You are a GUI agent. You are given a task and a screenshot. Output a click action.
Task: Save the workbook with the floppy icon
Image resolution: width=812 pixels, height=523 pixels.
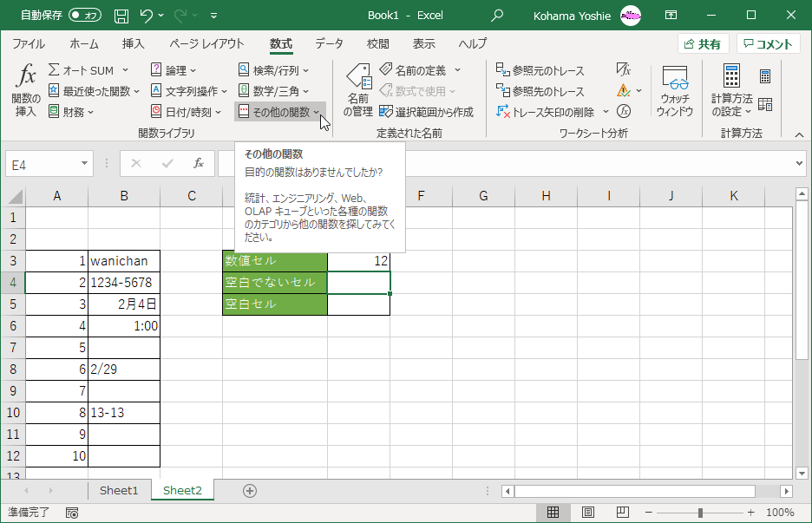click(x=121, y=16)
